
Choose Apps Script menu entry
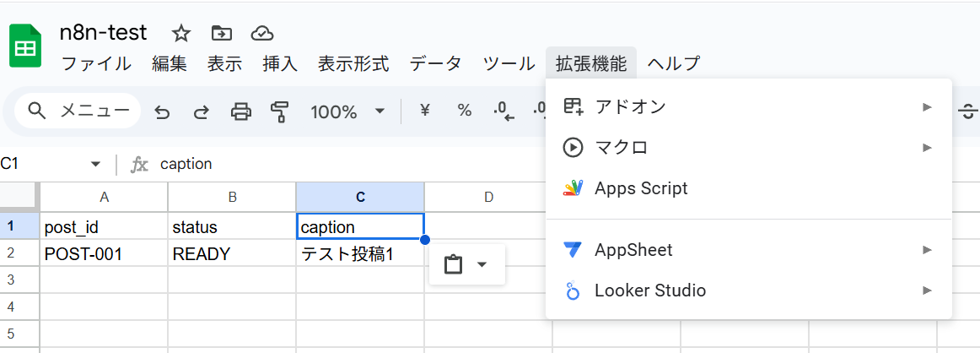[749, 187]
